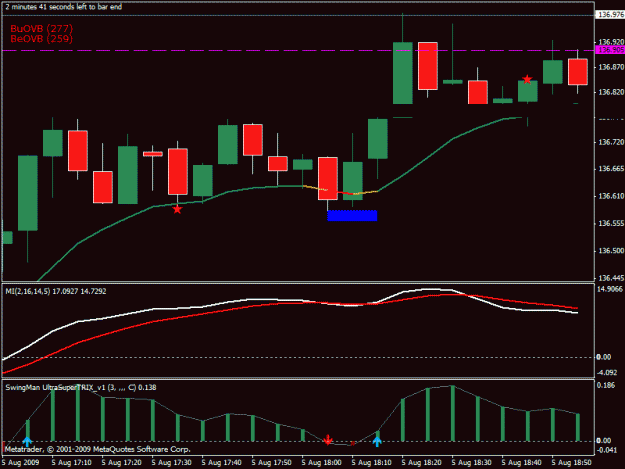Viewport: 625px width, 469px height.
Task: Click the bar end countdown timer text
Action: tap(63, 7)
